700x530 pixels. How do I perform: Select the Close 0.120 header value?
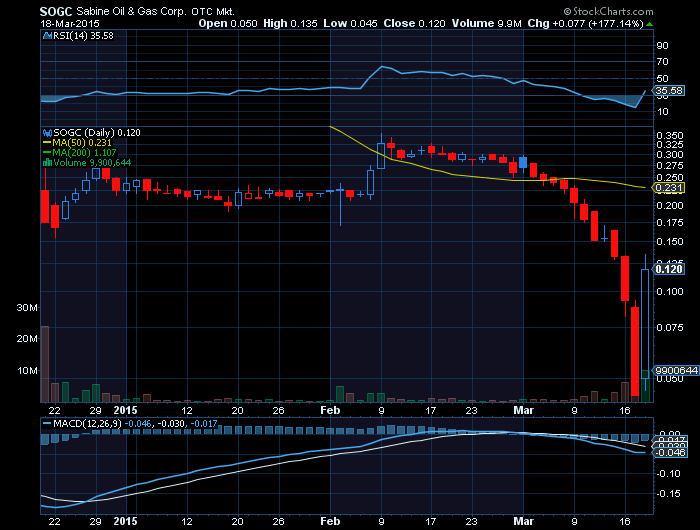click(414, 24)
